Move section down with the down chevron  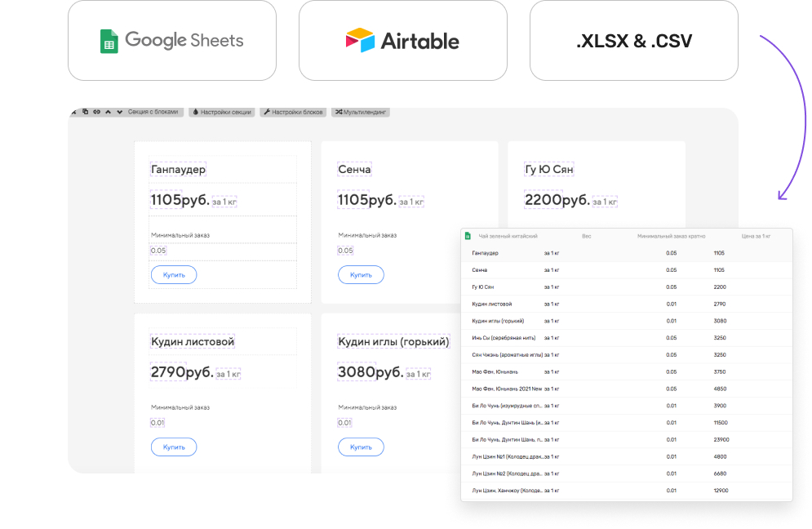click(120, 112)
